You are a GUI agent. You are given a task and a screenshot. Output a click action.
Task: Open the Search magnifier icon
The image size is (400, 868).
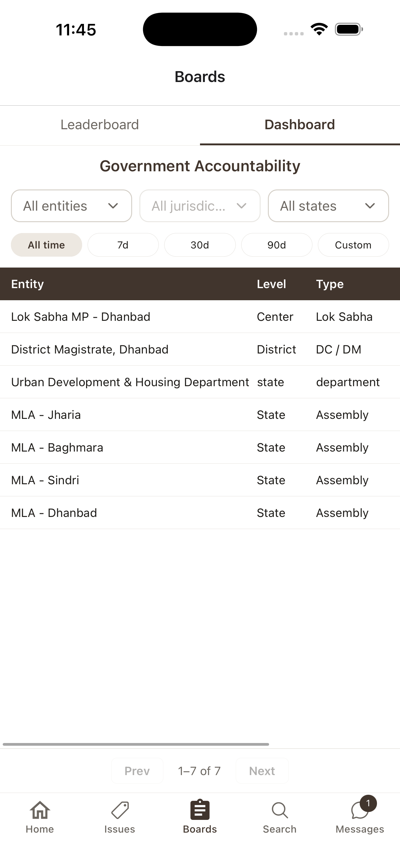[x=280, y=810]
